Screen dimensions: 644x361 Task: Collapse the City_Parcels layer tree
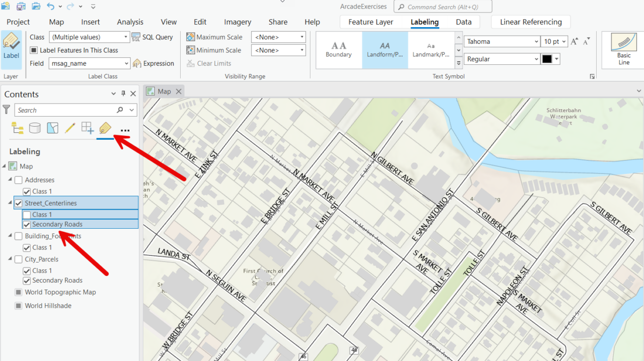pyautogui.click(x=9, y=259)
